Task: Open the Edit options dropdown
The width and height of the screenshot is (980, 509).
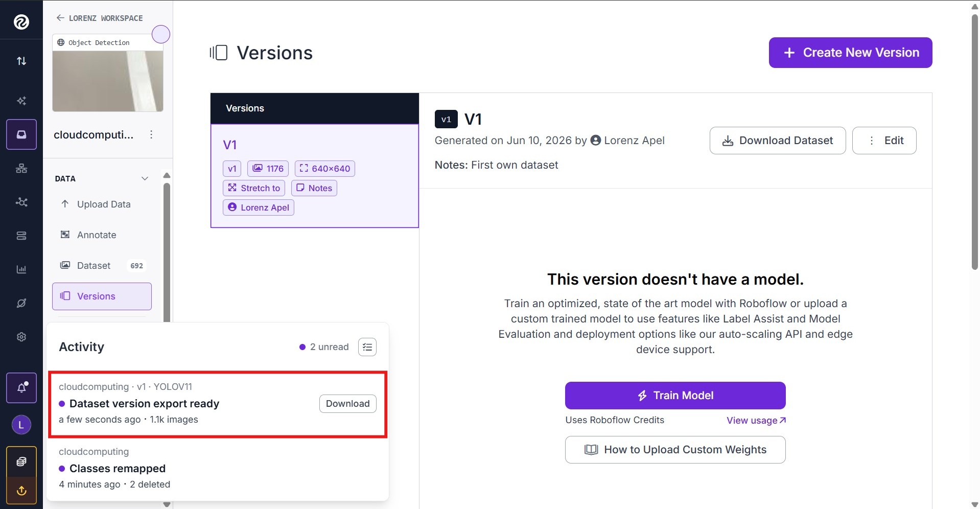Action: 884,141
